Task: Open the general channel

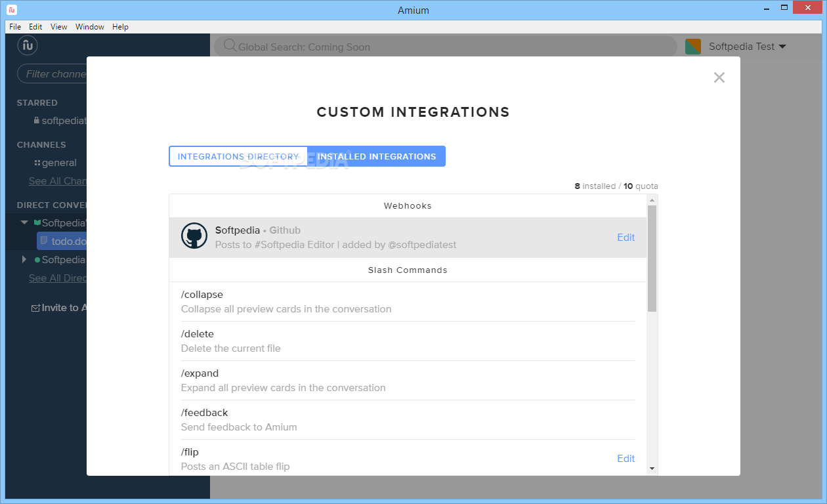Action: [59, 163]
